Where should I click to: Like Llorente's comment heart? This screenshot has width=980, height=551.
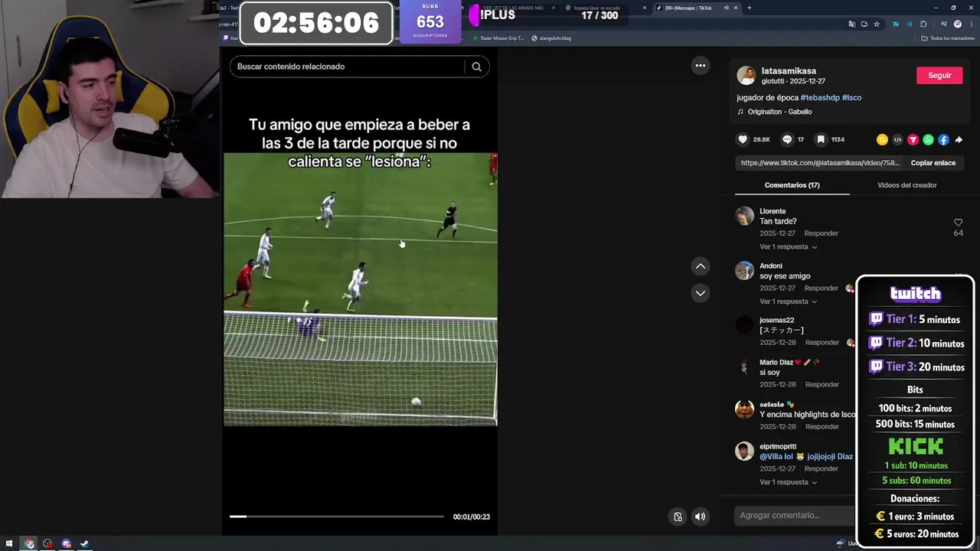[x=958, y=223]
